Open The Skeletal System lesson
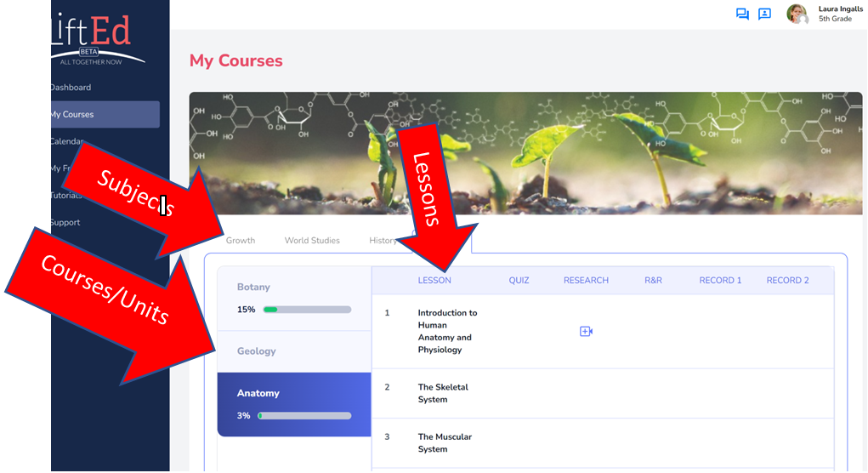The width and height of the screenshot is (868, 473). click(443, 393)
